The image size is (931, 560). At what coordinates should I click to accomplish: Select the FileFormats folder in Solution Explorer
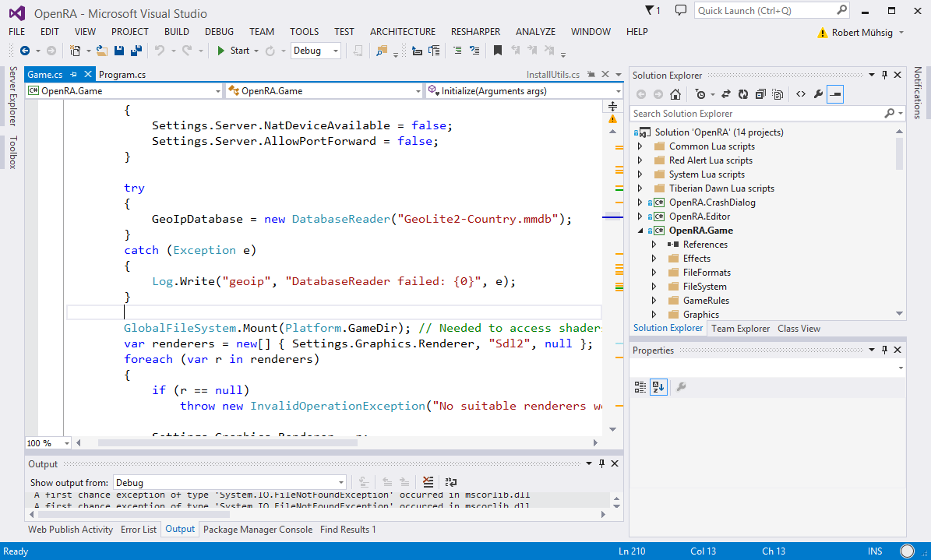pyautogui.click(x=707, y=273)
